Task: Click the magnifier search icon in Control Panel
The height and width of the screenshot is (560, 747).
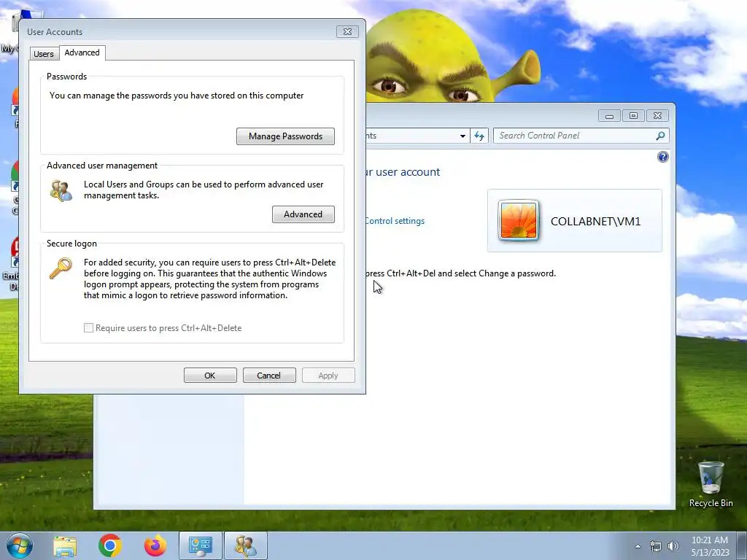Action: pyautogui.click(x=660, y=136)
